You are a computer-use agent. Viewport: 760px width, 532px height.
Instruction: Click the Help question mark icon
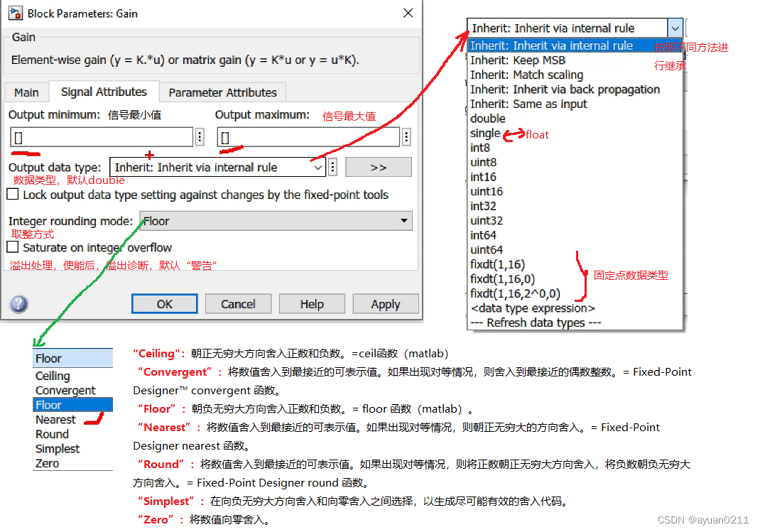point(17,304)
